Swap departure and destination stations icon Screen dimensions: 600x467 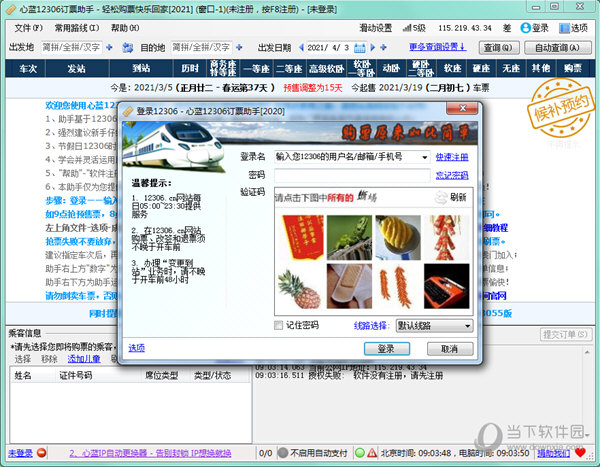127,47
